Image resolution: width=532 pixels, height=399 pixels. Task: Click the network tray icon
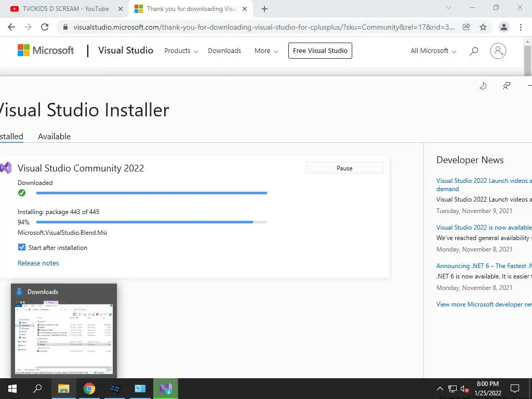453,389
